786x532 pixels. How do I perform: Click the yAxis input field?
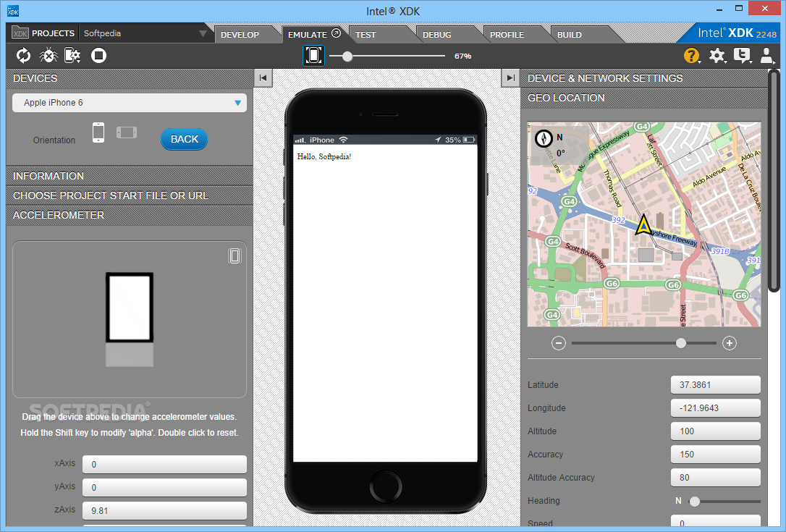coord(164,487)
